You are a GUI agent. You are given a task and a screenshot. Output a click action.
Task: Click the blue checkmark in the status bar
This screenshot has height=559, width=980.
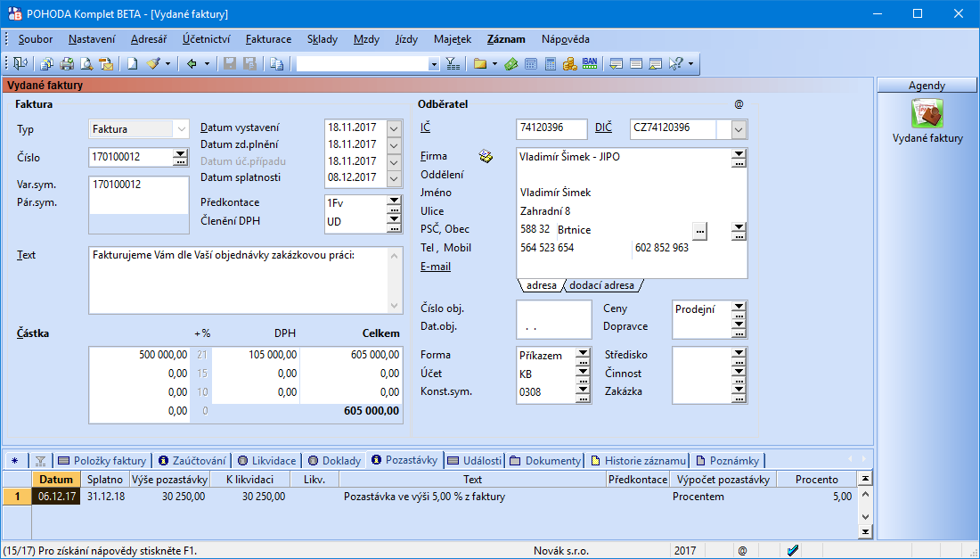coord(793,550)
